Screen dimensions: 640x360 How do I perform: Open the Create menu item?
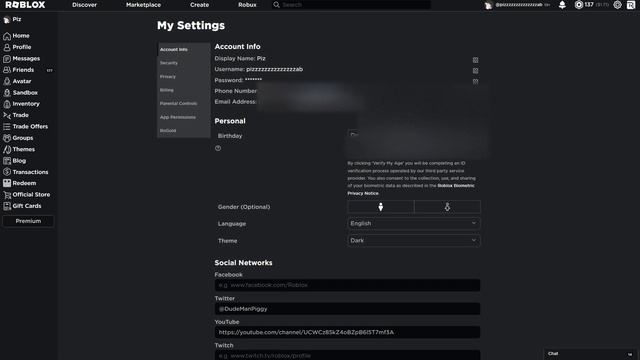tap(199, 5)
